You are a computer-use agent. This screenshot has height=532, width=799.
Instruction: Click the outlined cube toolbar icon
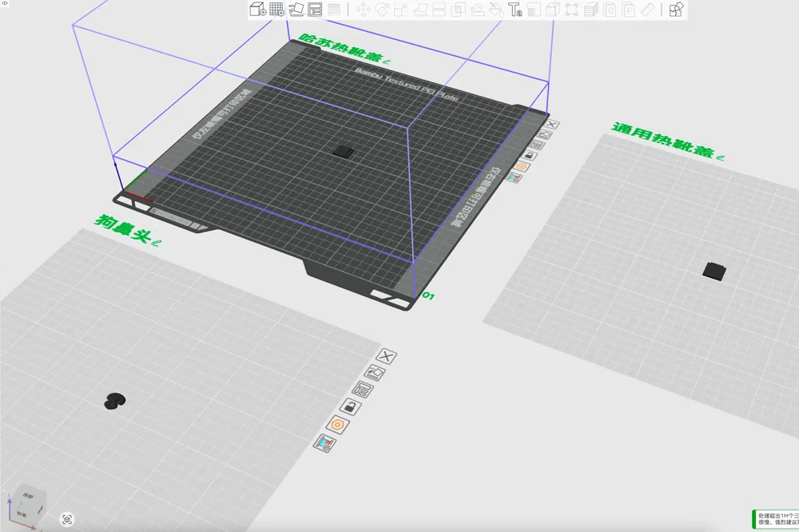pyautogui.click(x=553, y=9)
